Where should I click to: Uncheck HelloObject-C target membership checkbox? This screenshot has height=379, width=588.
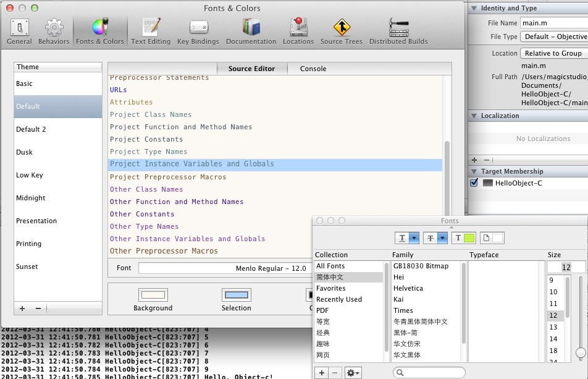click(474, 183)
